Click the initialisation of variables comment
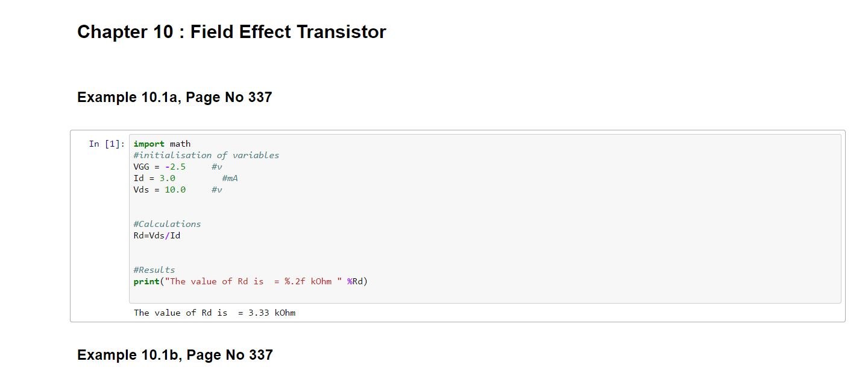868x370 pixels. [206, 155]
